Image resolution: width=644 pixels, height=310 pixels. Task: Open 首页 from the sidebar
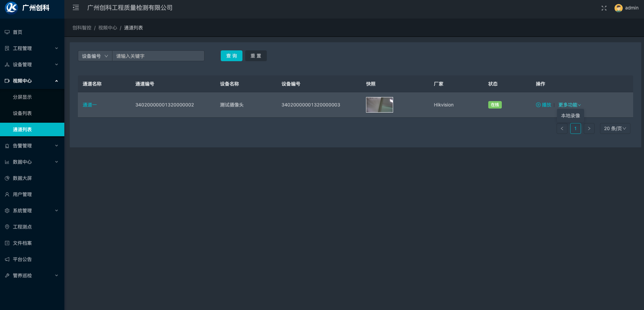pos(18,32)
